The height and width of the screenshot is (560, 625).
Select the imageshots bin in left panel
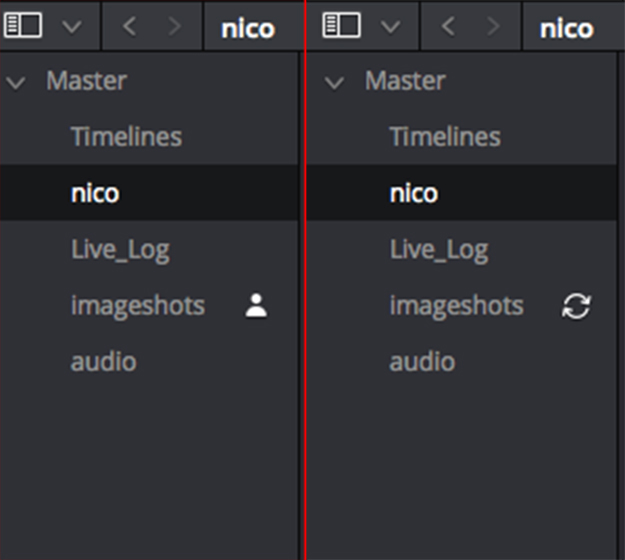(137, 305)
